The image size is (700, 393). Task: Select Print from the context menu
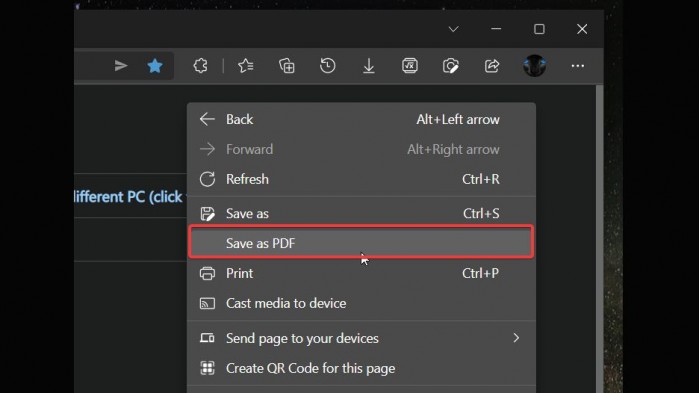[362, 273]
